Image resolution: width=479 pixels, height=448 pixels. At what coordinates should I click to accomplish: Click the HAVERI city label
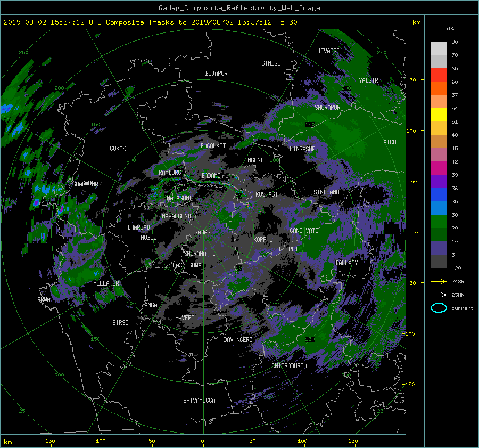[x=185, y=318]
